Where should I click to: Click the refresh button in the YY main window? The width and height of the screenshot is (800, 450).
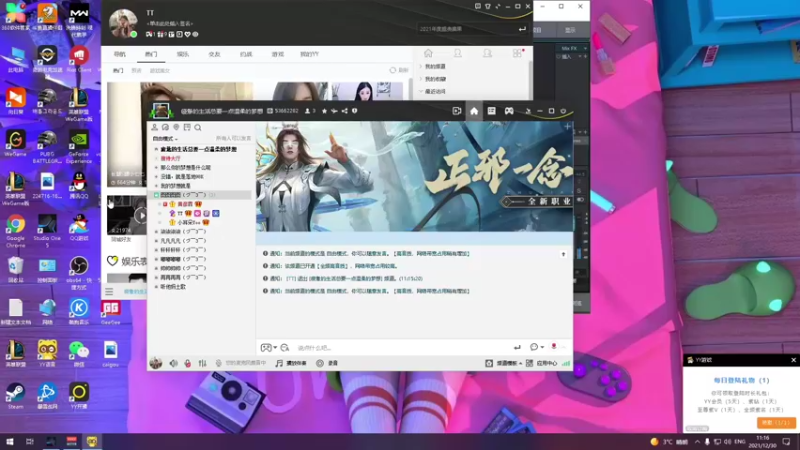click(x=399, y=70)
